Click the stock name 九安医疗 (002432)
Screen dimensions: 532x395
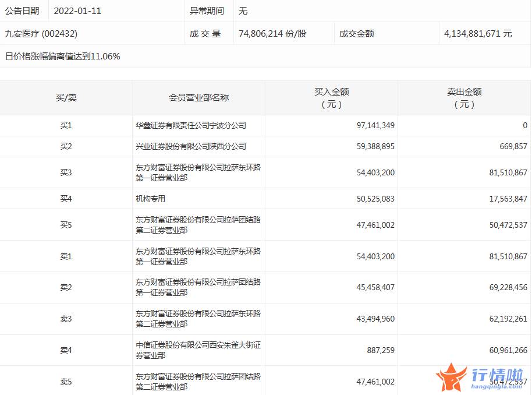(x=41, y=34)
